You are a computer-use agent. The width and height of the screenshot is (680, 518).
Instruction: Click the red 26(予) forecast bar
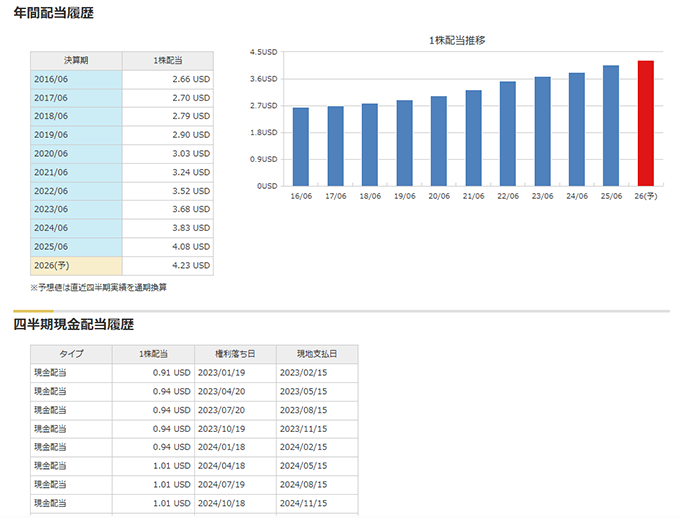[645, 124]
